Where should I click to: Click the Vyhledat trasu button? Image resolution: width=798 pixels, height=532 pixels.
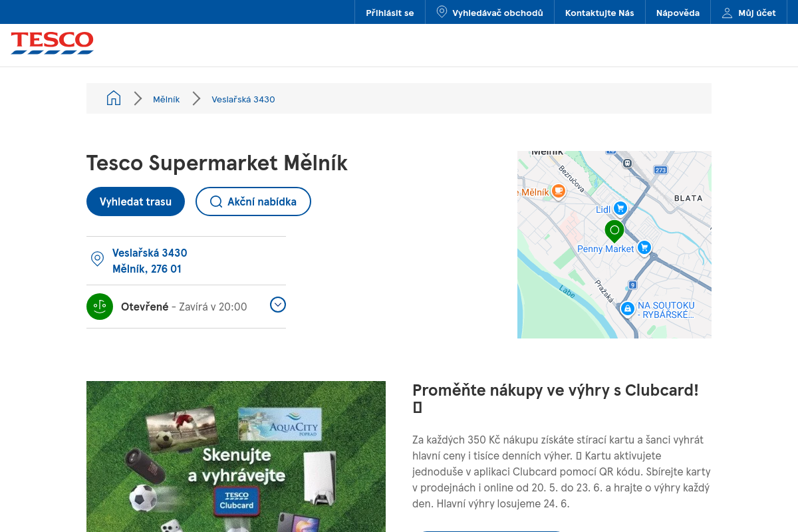point(136,201)
